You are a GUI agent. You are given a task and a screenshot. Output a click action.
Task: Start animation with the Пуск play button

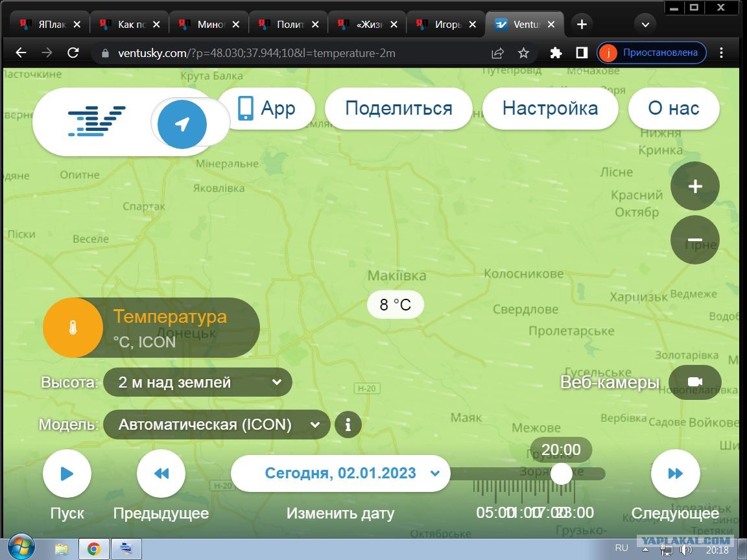click(x=67, y=473)
